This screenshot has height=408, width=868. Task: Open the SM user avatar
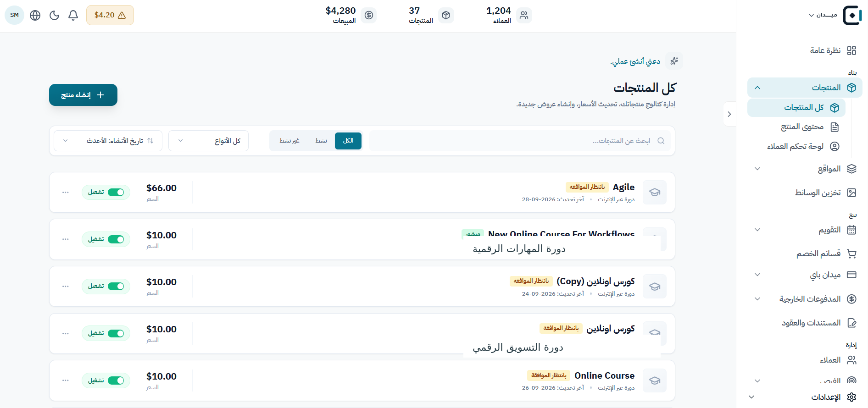point(15,15)
